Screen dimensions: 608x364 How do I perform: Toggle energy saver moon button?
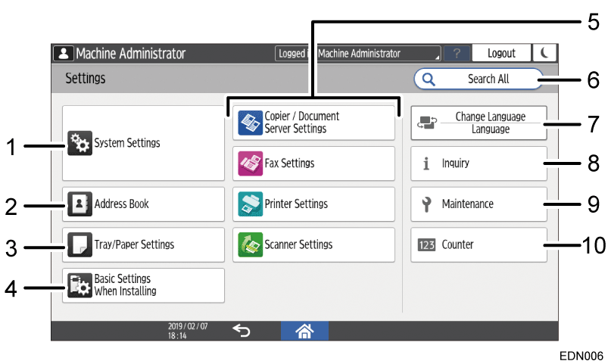click(x=544, y=54)
